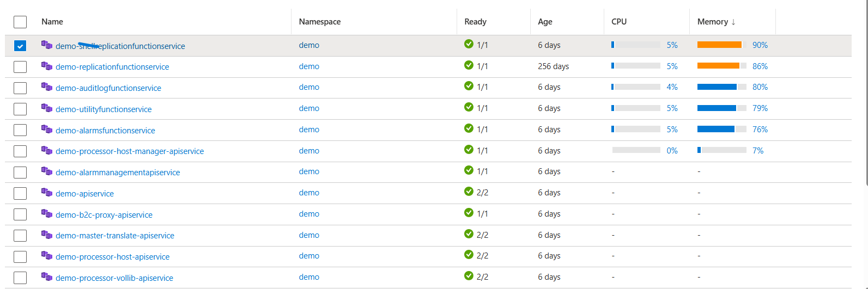Screen dimensions: 868x289
Task: Sort by the CPU column header
Action: (619, 22)
